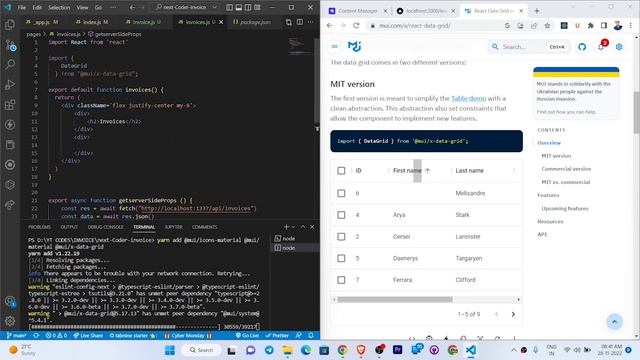Image resolution: width=640 pixels, height=360 pixels.
Task: Bookmark this page with star icon
Action: (547, 26)
